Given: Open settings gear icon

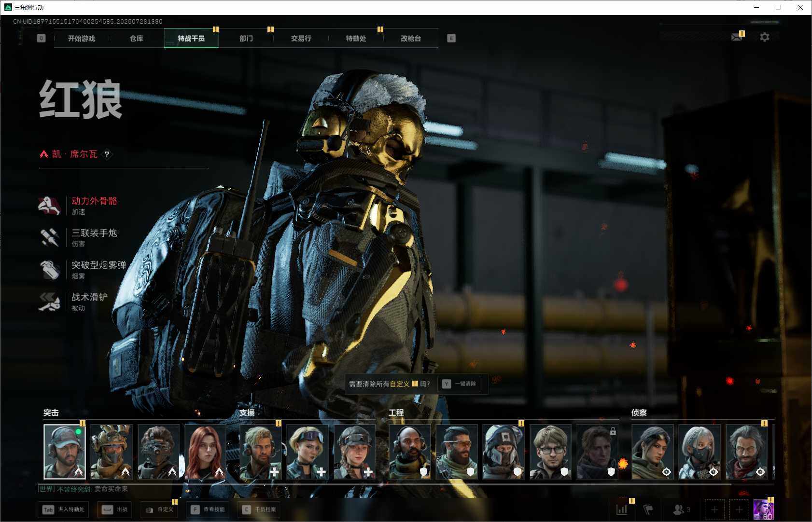Looking at the screenshot, I should 765,37.
